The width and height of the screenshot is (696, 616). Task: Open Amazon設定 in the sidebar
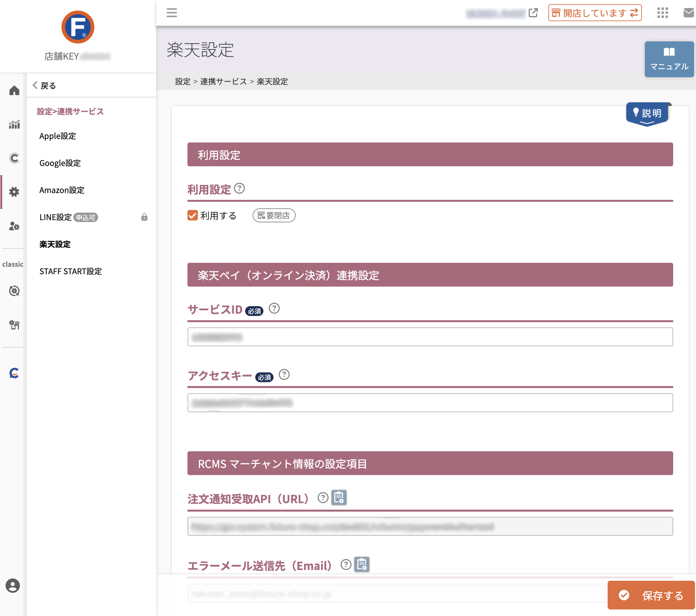tap(62, 190)
